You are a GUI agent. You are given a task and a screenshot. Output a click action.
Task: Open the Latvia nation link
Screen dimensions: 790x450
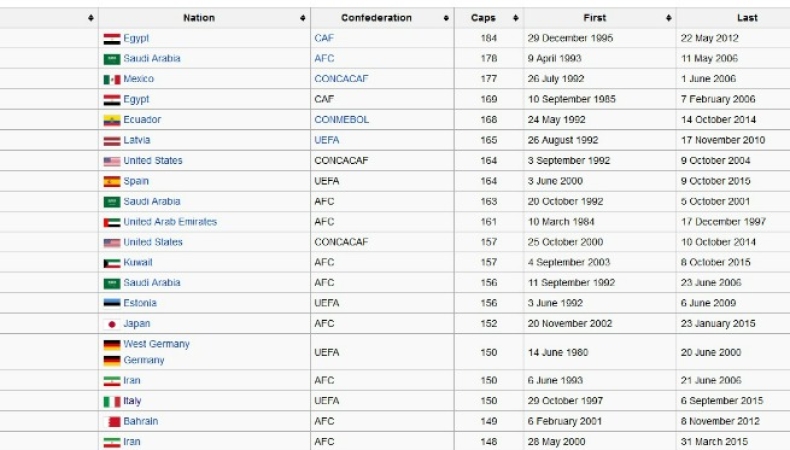point(137,140)
